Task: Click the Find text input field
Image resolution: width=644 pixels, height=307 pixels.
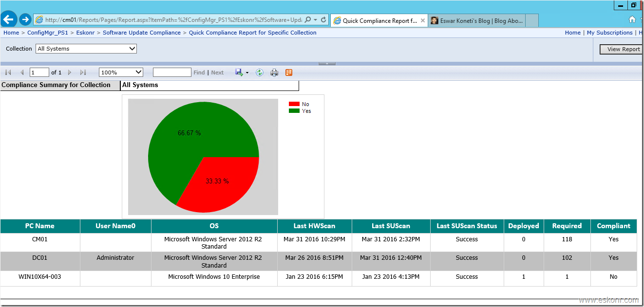Action: 172,72
